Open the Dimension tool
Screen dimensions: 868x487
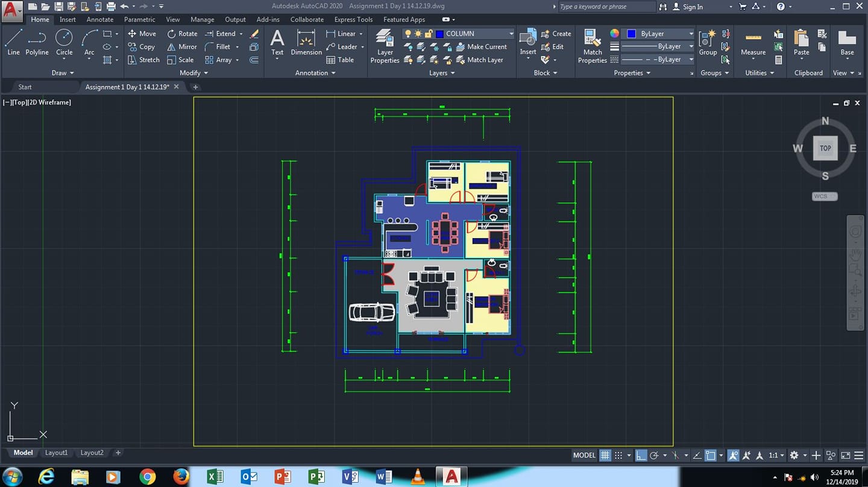click(306, 43)
